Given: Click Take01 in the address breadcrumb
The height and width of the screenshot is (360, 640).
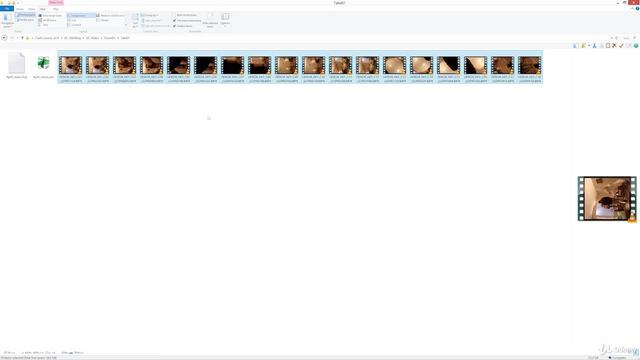Looking at the screenshot, I should (125, 38).
